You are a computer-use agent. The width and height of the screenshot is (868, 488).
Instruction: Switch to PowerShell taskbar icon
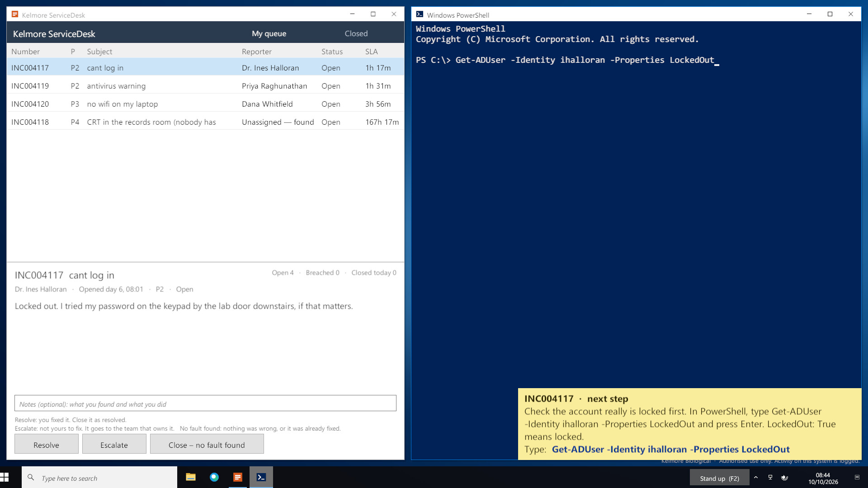tap(261, 477)
